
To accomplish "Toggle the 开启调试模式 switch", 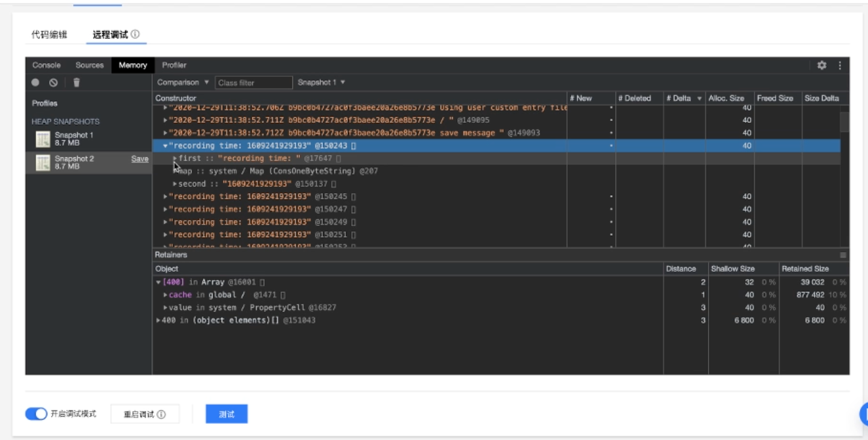I will [x=36, y=414].
